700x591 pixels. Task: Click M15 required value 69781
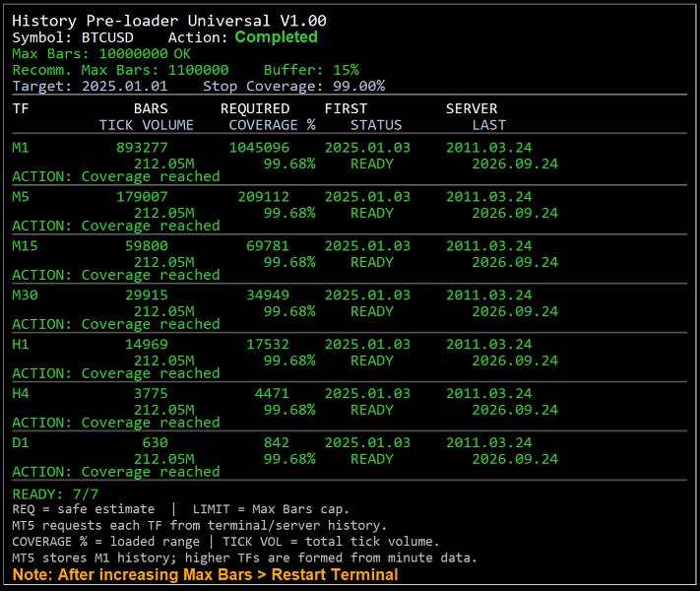(x=268, y=246)
